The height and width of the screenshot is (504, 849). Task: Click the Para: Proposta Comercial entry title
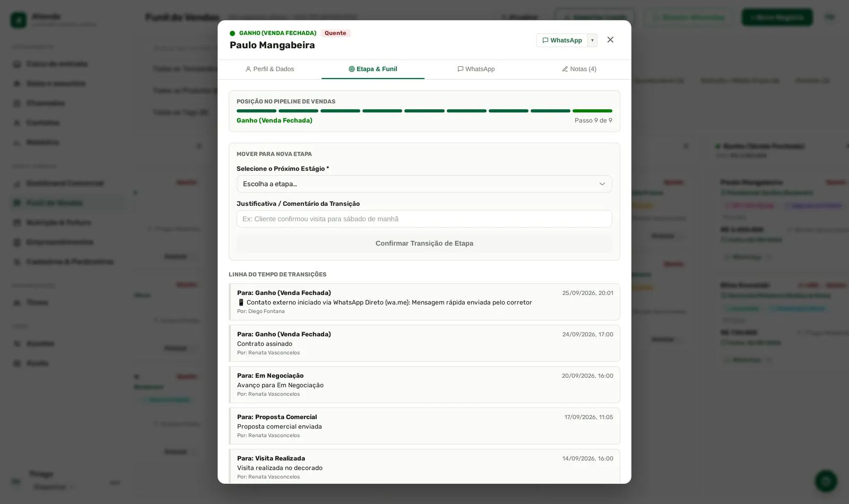pos(277,417)
